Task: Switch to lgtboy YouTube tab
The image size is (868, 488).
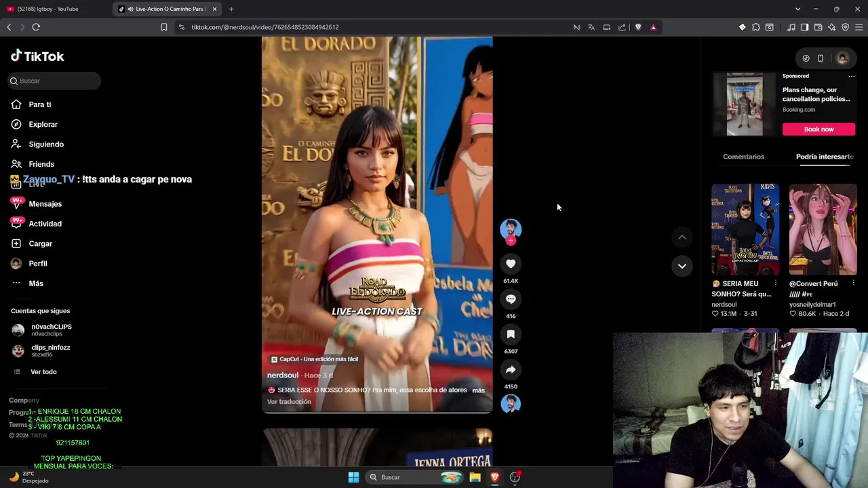Action: tap(56, 9)
